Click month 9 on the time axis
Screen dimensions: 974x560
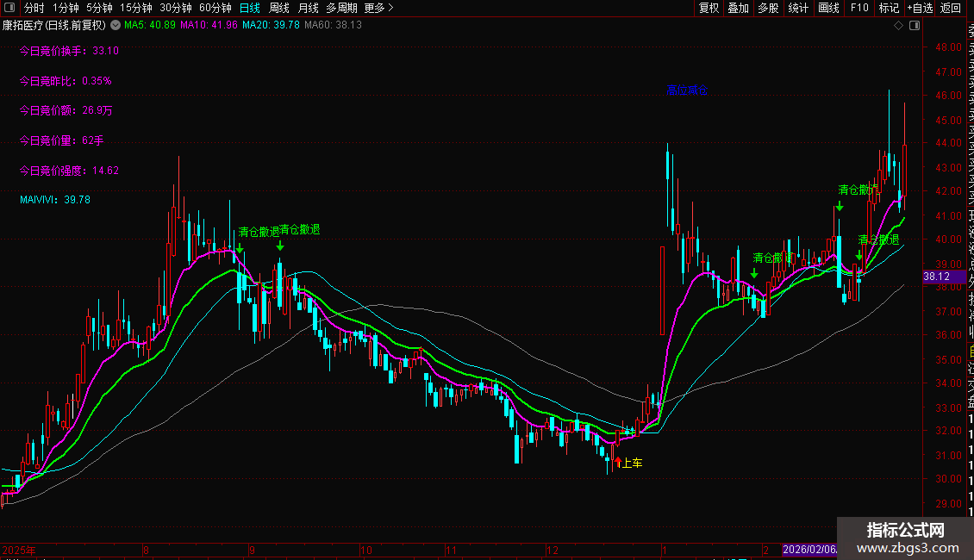(x=252, y=550)
